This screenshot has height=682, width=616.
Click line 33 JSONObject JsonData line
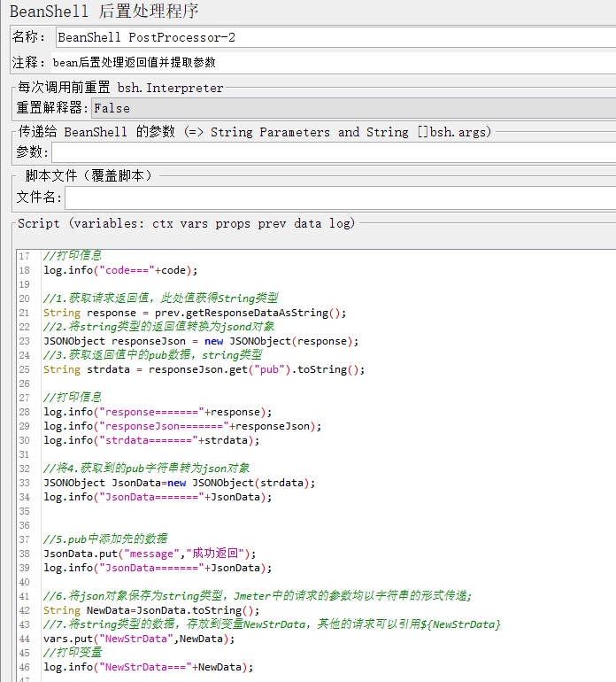[x=179, y=484]
